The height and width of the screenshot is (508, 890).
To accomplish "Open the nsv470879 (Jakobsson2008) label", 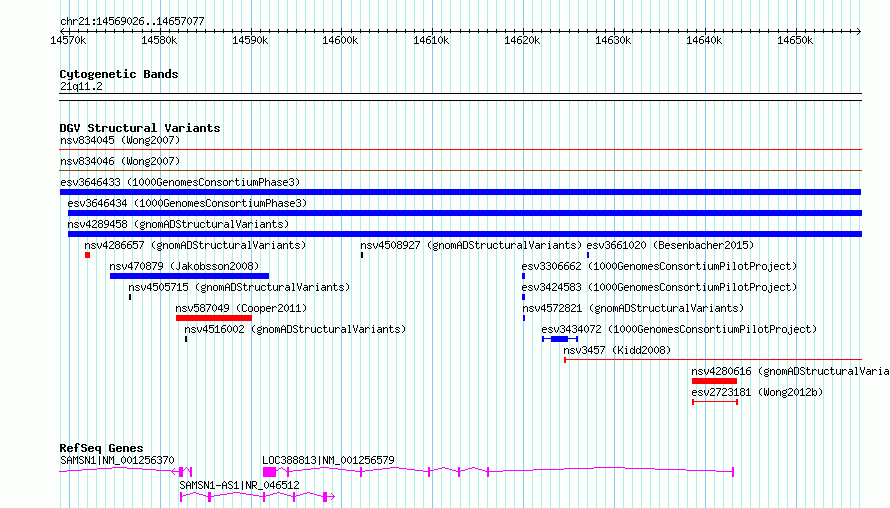I will [184, 266].
